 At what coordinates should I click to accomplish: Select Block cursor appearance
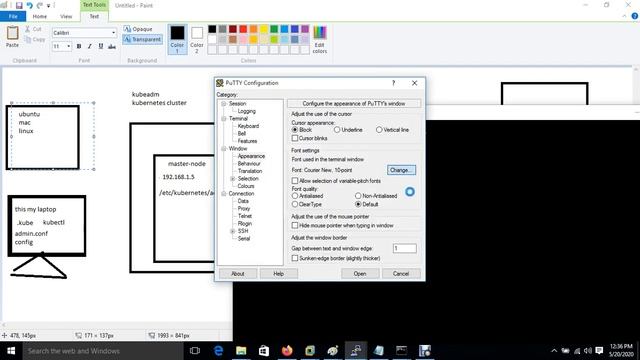click(x=295, y=130)
